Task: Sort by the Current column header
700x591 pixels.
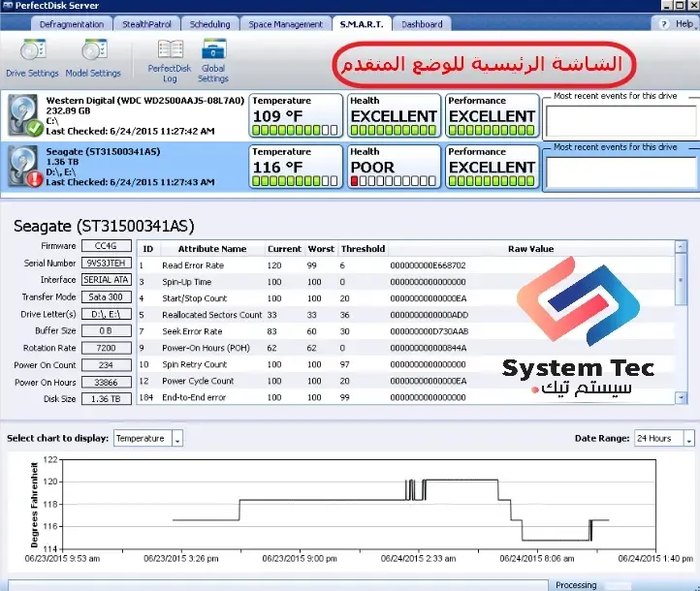Action: (x=284, y=249)
